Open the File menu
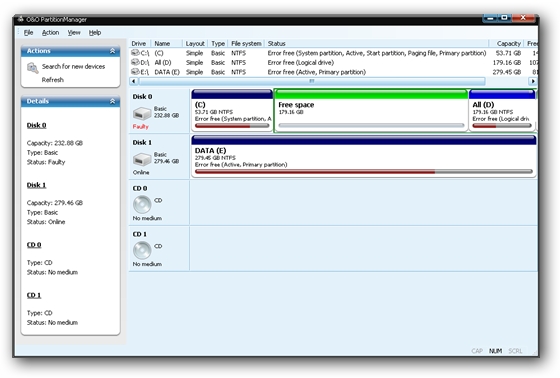The width and height of the screenshot is (560, 378). [x=28, y=33]
